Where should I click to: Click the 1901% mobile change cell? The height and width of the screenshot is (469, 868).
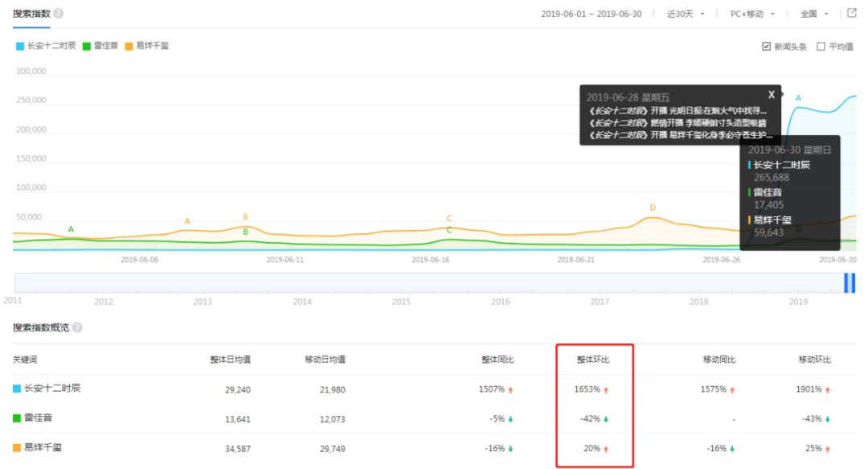pyautogui.click(x=813, y=389)
